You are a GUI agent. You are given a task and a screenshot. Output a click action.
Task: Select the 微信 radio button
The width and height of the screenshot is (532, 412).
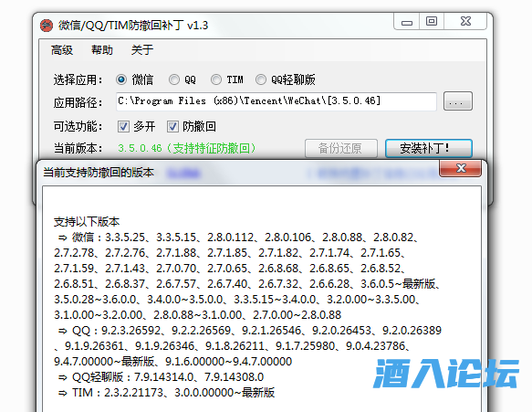(x=121, y=79)
